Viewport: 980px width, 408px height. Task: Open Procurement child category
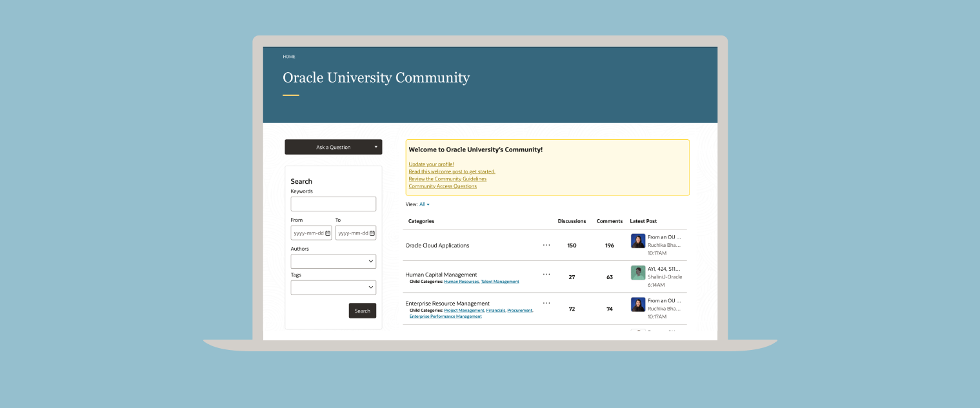pyautogui.click(x=520, y=311)
